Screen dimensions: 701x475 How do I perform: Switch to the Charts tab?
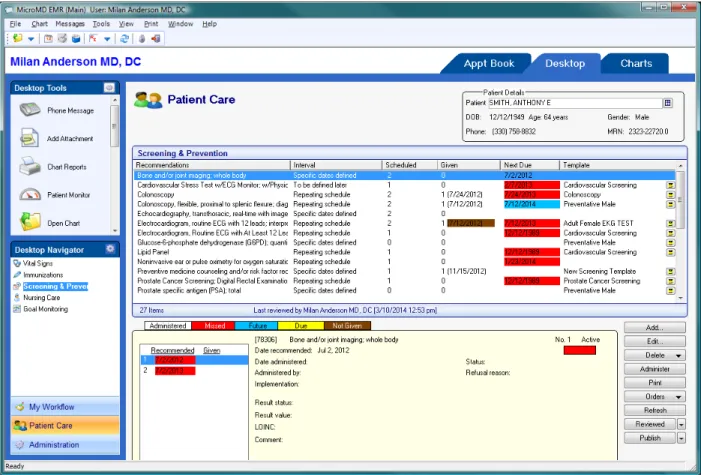[x=636, y=64]
